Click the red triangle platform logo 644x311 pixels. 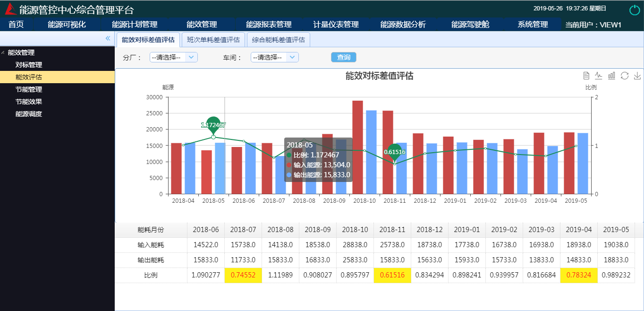(x=10, y=9)
